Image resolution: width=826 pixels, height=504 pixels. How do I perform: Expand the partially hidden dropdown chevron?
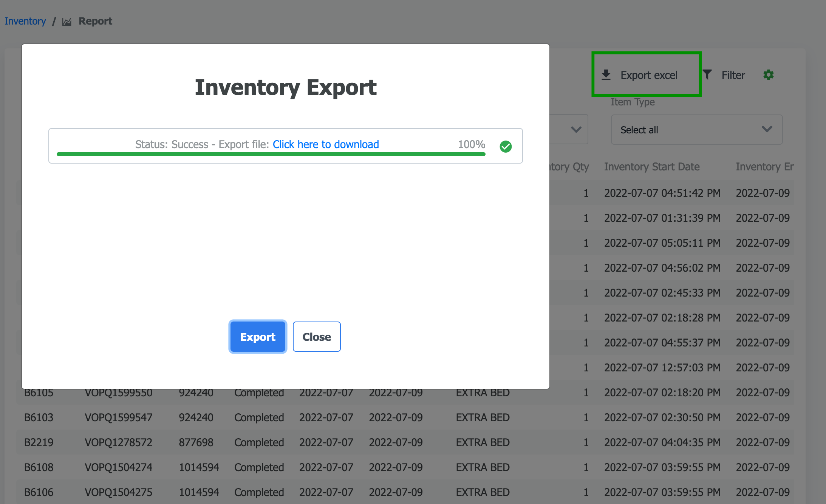click(576, 130)
